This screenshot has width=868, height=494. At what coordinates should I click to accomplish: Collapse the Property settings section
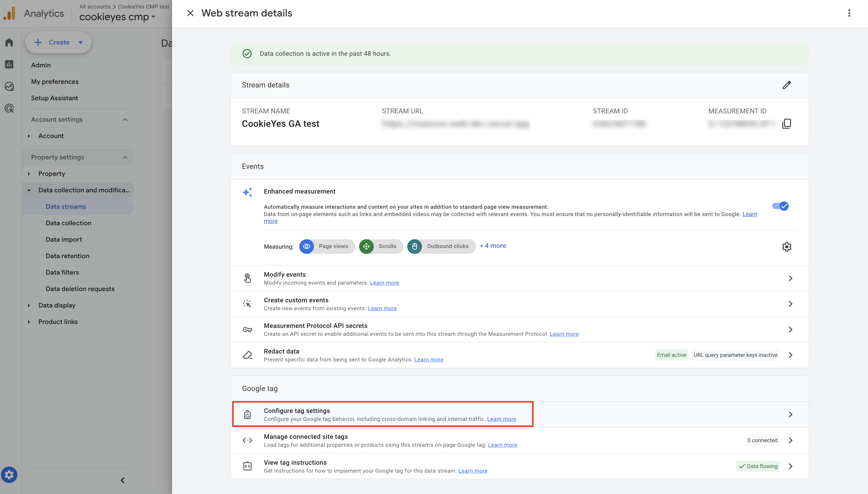pos(125,157)
